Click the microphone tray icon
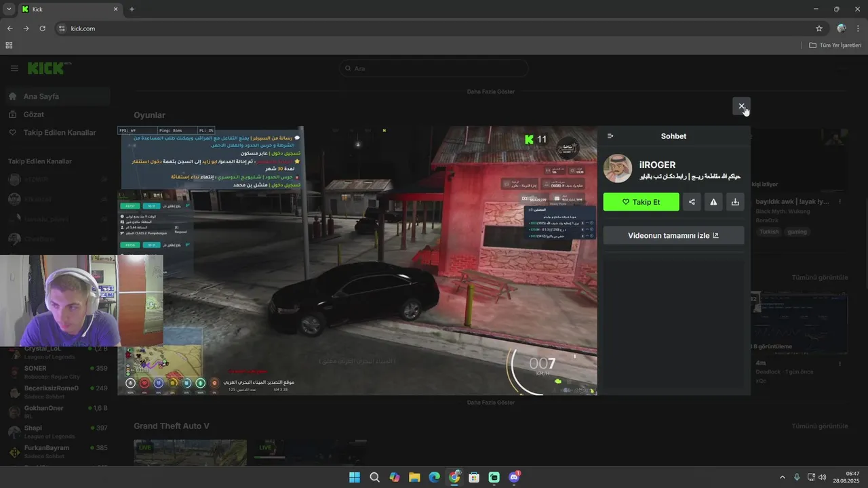 (x=797, y=477)
